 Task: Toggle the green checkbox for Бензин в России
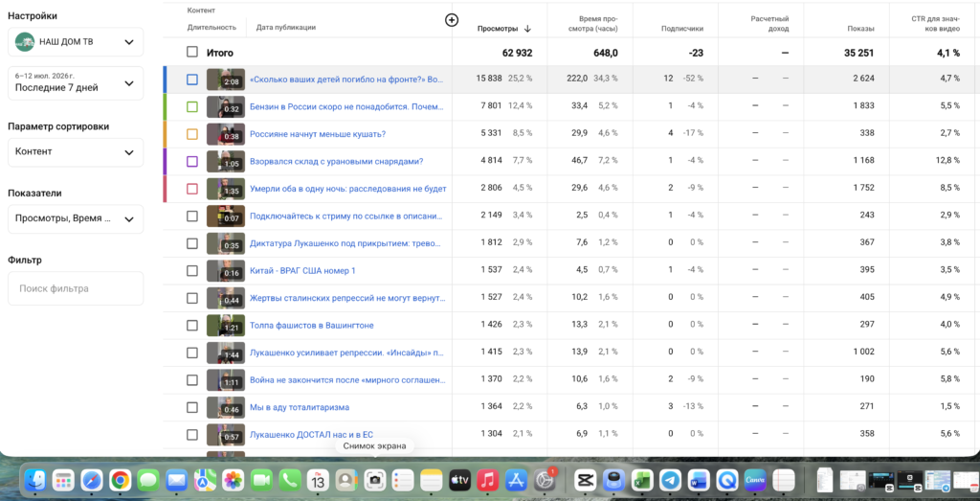pos(192,107)
